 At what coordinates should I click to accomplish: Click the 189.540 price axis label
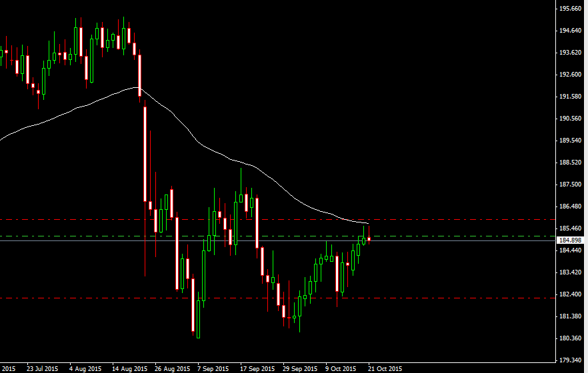tap(570, 141)
